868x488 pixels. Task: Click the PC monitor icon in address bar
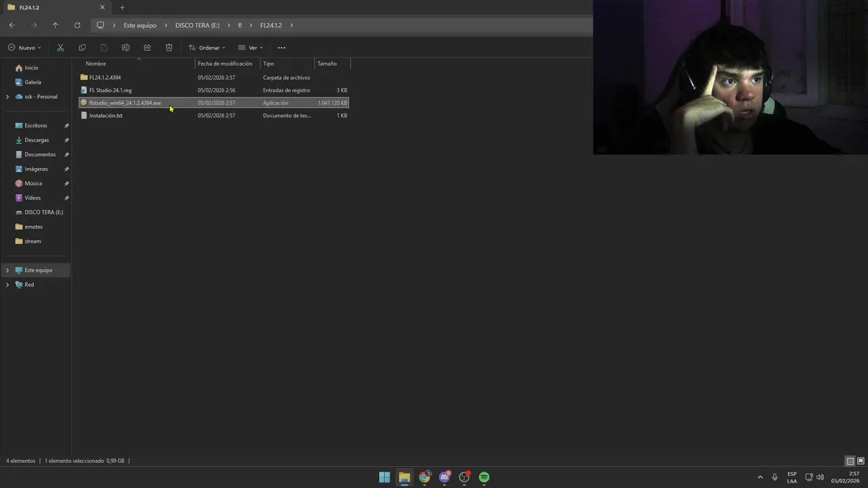pos(100,25)
